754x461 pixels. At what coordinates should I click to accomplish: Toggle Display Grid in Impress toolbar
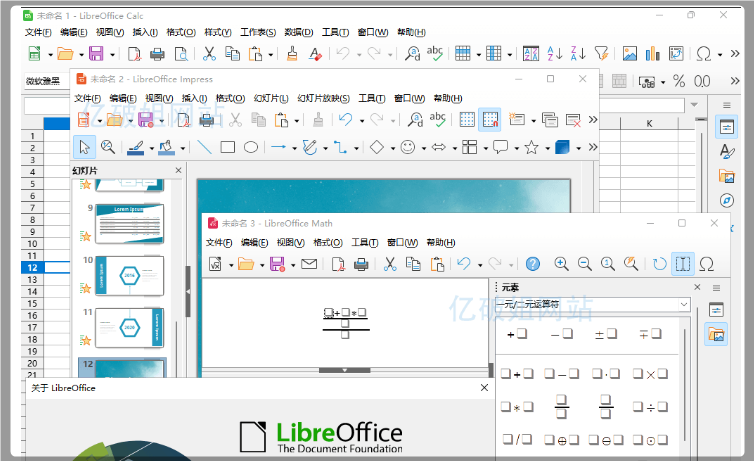click(x=467, y=119)
